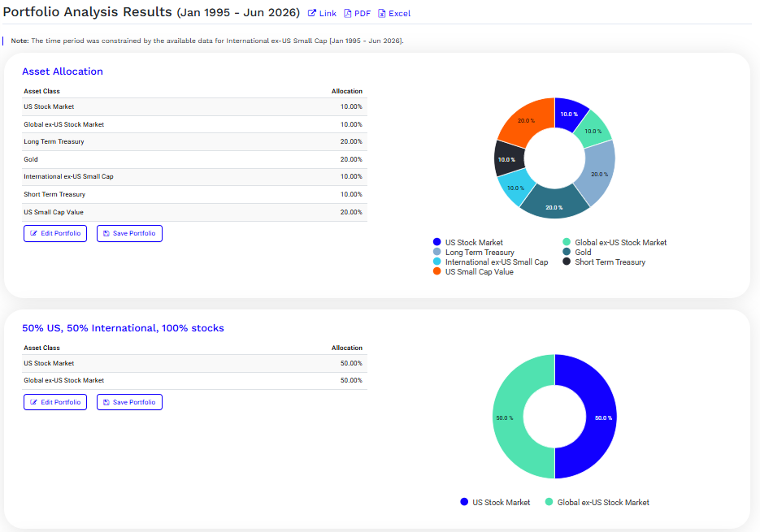
Task: Click the dark teal Gold donut slice
Action: [554, 205]
